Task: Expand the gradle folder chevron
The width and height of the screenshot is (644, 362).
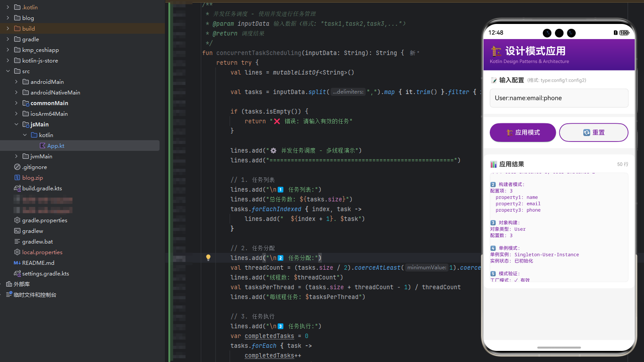Action: pyautogui.click(x=8, y=39)
